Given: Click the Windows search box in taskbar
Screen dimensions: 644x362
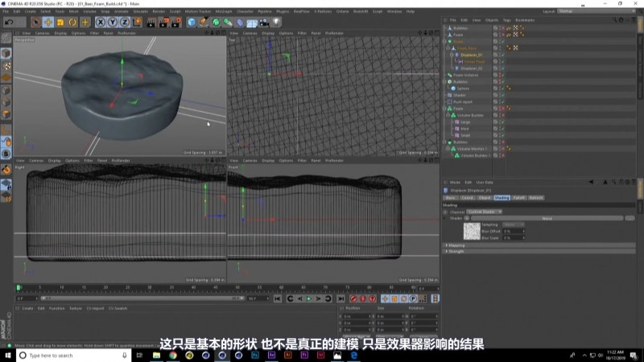Looking at the screenshot, I should tap(52, 355).
